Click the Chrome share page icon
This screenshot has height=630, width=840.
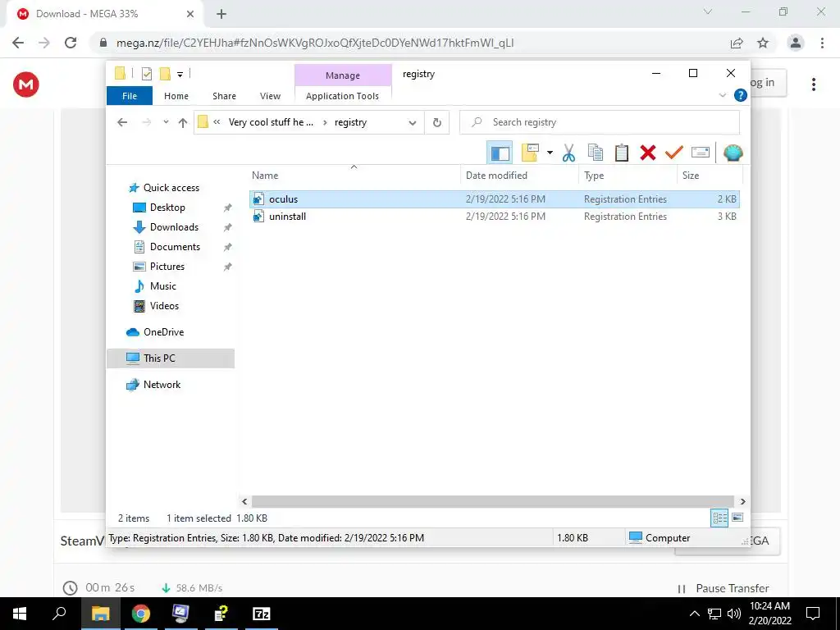[737, 43]
